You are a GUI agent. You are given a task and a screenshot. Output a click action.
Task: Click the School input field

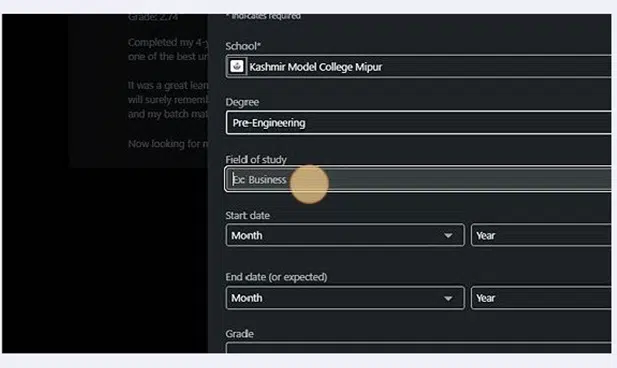coord(419,67)
